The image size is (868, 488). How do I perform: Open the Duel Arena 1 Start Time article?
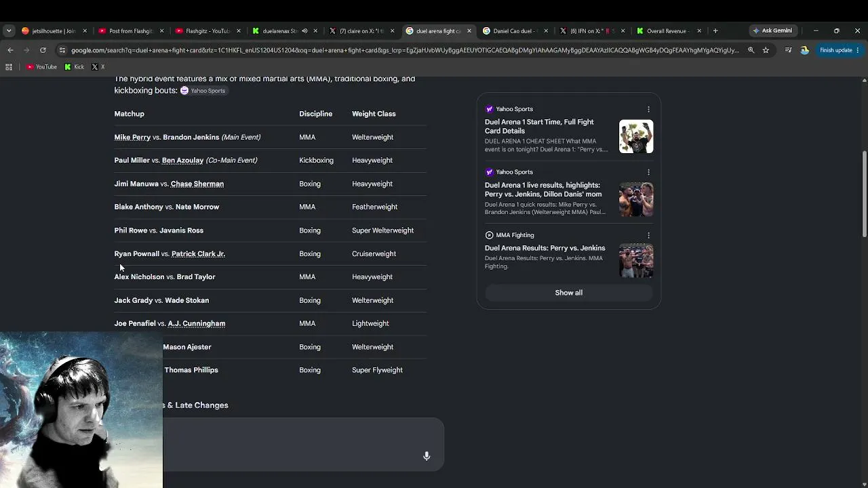pyautogui.click(x=539, y=126)
